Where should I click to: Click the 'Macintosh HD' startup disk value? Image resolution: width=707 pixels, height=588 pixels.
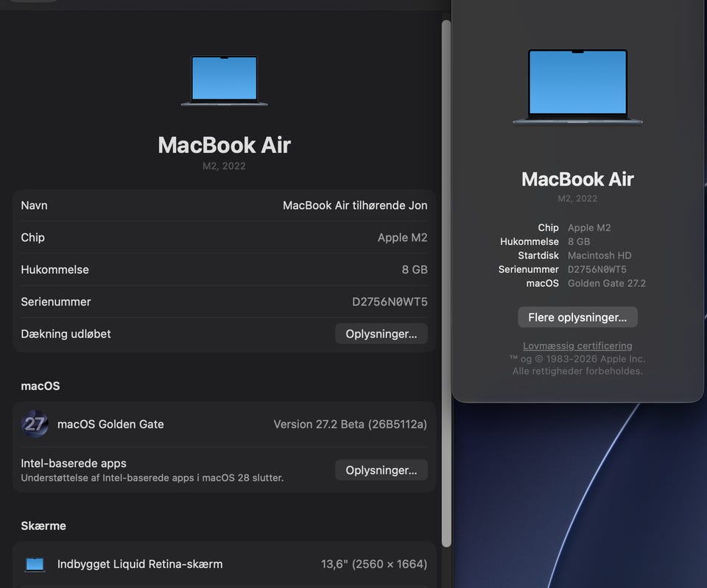click(599, 255)
